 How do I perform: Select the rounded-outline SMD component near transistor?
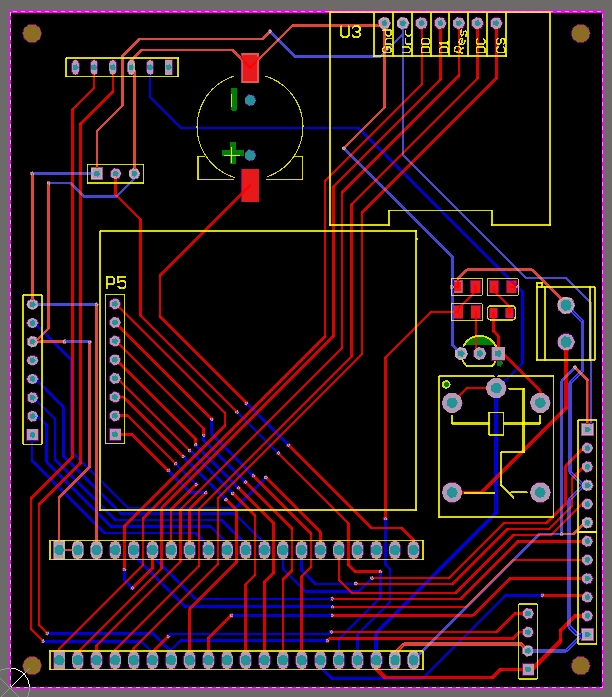[501, 313]
